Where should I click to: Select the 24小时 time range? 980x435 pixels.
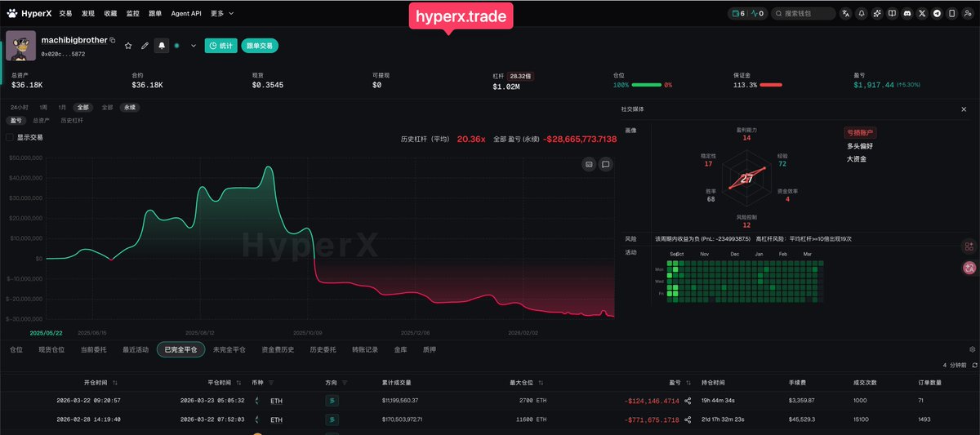(20, 107)
